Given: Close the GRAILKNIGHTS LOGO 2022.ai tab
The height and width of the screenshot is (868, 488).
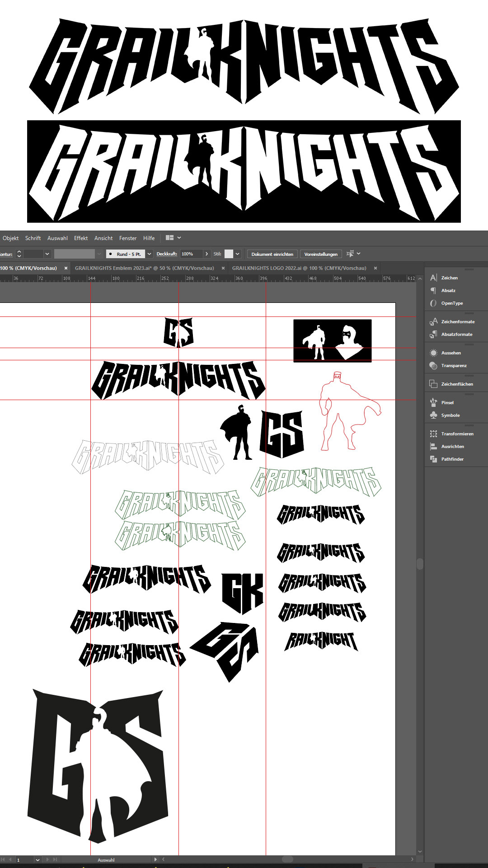Looking at the screenshot, I should pyautogui.click(x=375, y=268).
